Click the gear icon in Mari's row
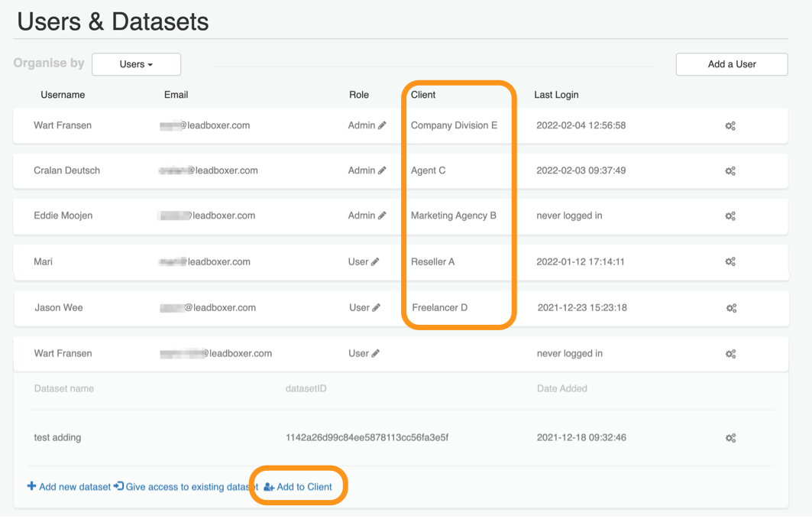 730,262
